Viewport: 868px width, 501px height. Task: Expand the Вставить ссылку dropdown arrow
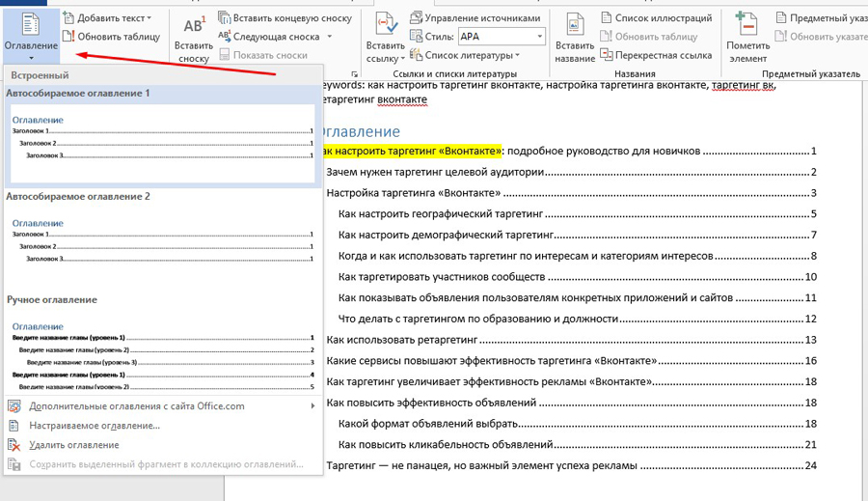pos(403,58)
